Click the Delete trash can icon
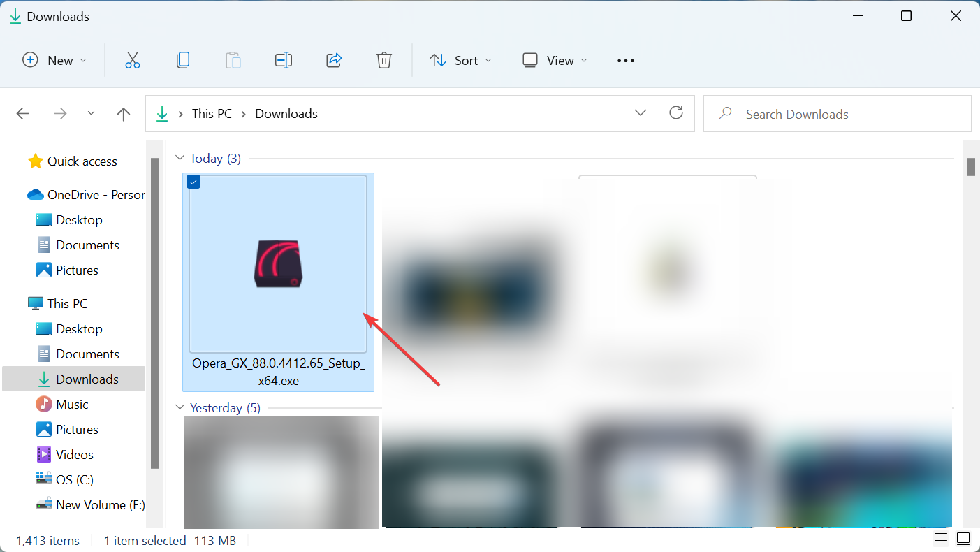This screenshot has width=980, height=552. (x=384, y=60)
